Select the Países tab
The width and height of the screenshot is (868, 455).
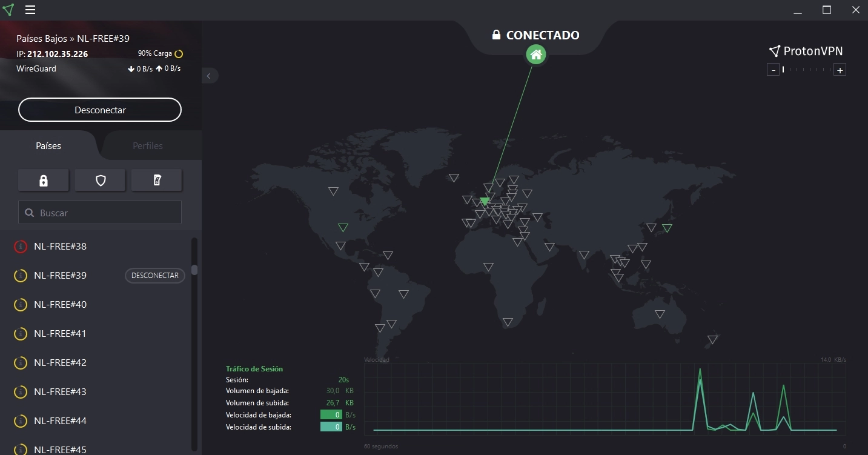pyautogui.click(x=48, y=145)
